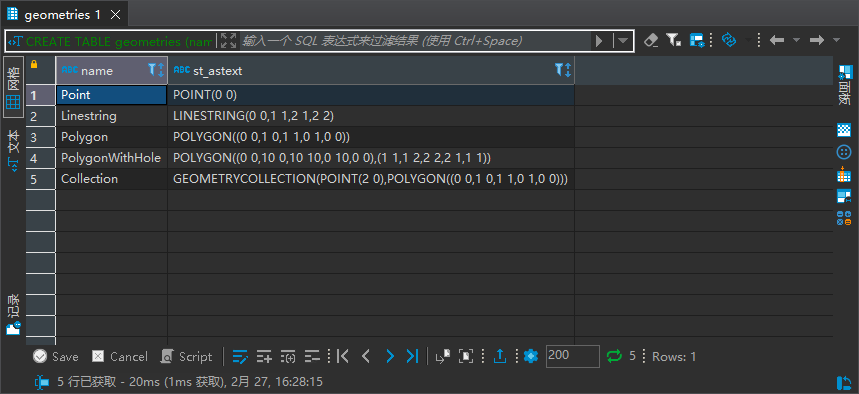The height and width of the screenshot is (394, 859).
Task: Go forward in filter history arrow
Action: click(817, 40)
